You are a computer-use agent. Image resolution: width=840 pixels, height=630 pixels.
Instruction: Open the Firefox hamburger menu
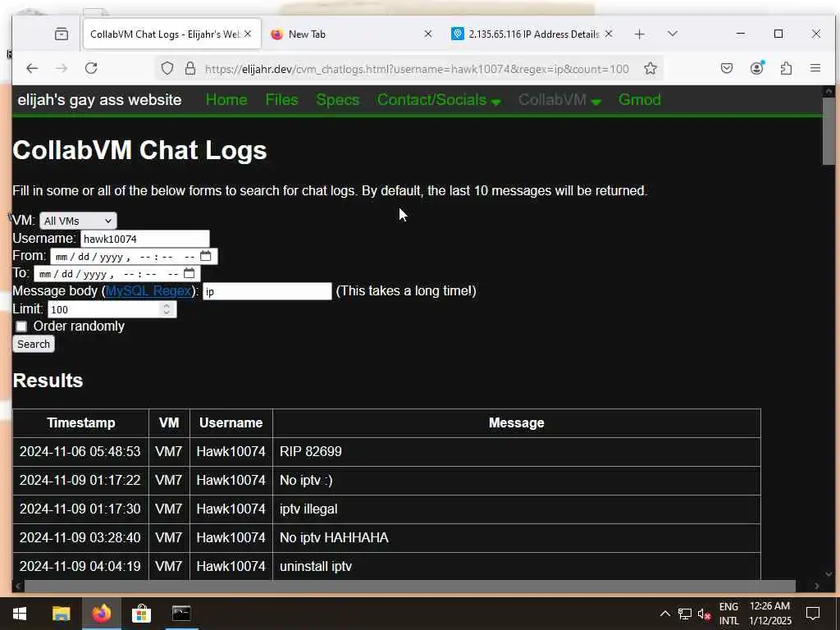tap(815, 68)
